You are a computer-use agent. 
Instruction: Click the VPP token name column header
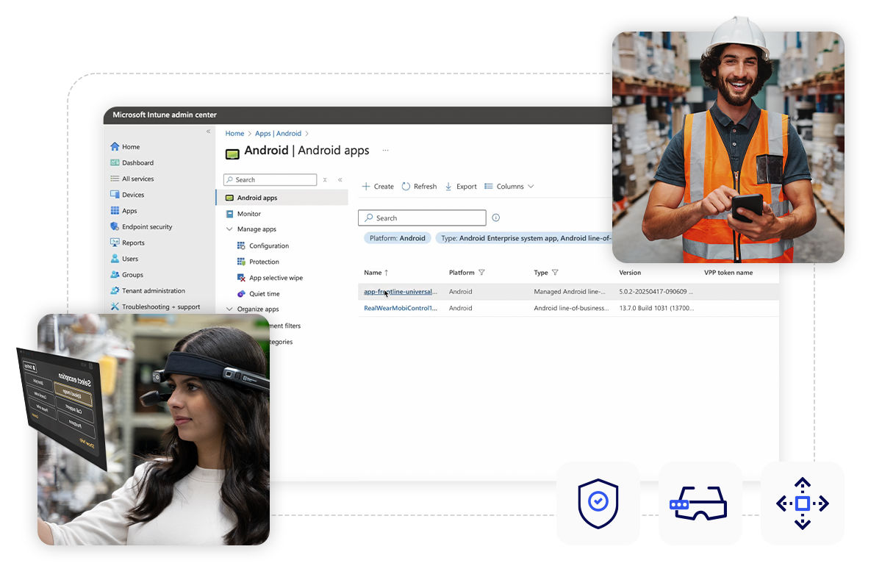click(728, 273)
